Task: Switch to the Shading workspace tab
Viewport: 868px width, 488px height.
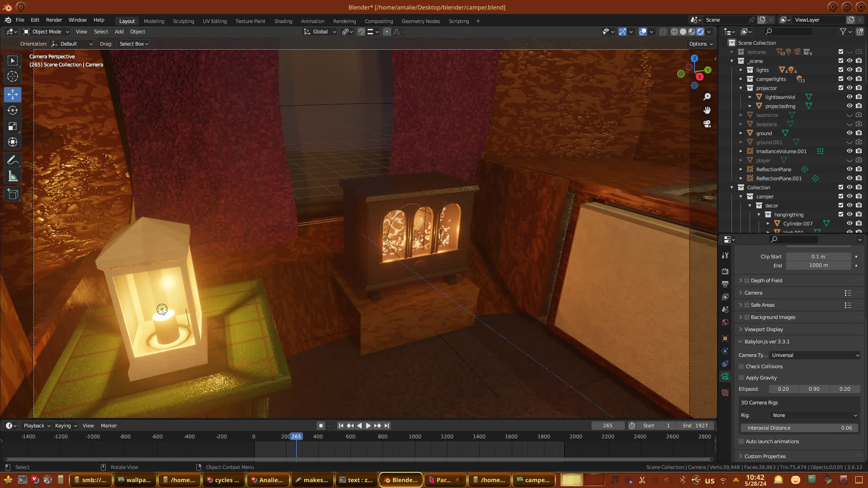Action: (283, 21)
